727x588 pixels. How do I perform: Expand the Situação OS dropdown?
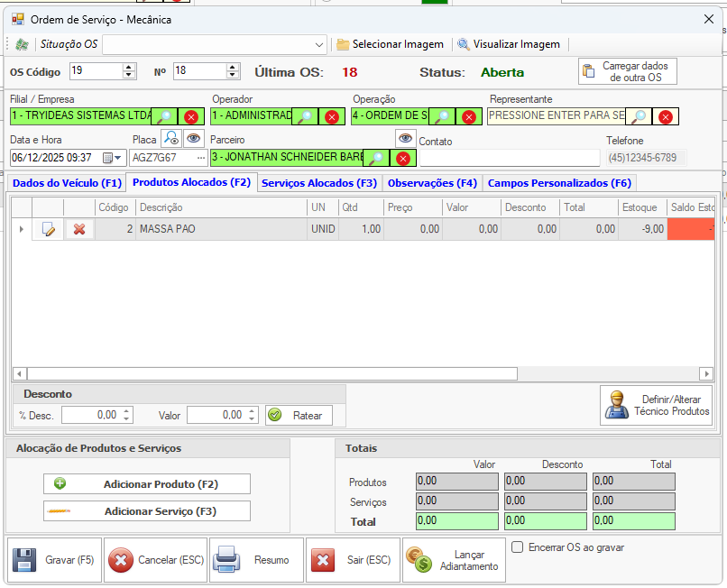tap(320, 44)
